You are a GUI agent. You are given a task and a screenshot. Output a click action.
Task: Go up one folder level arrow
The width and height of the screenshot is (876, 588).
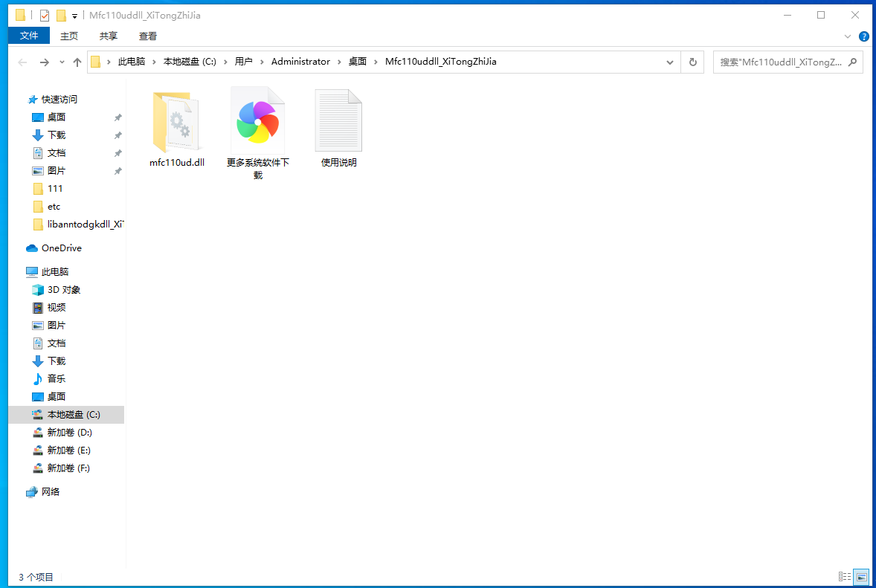click(x=77, y=62)
